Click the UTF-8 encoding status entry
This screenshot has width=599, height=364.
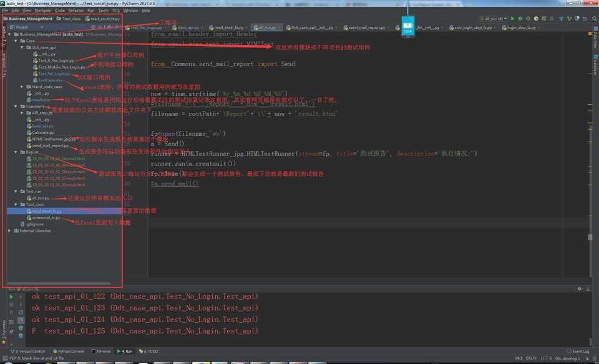click(x=547, y=358)
